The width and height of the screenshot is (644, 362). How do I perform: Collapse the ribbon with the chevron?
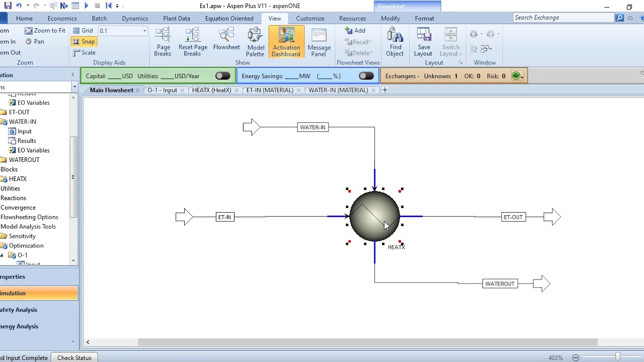pos(629,18)
